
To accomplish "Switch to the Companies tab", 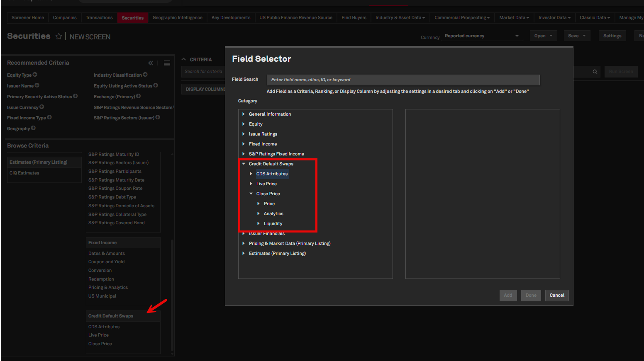I will (x=65, y=17).
